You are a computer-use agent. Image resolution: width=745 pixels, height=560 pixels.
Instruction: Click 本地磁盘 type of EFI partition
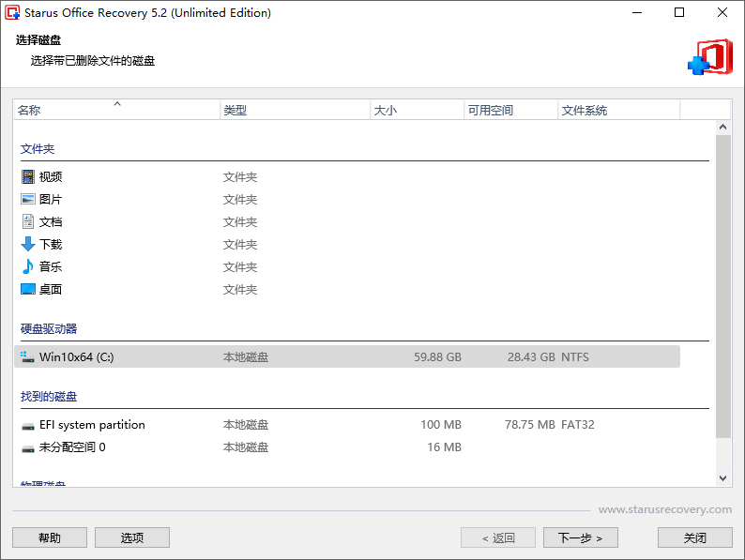tap(246, 425)
